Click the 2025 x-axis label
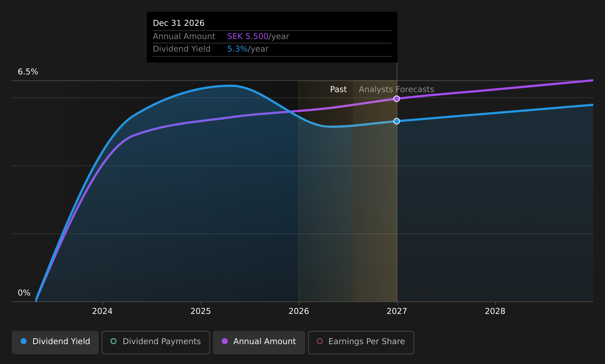The image size is (605, 364). tap(201, 311)
